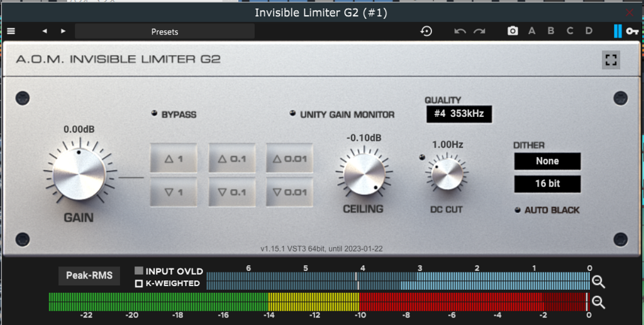Click the key license icon
Viewport: 644px width, 325px height.
(632, 31)
